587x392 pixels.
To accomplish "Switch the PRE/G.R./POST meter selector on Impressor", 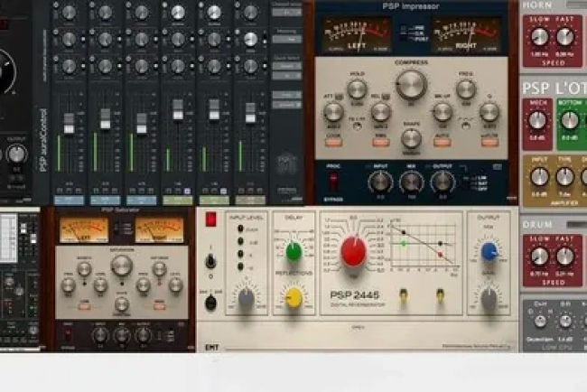I will click(x=404, y=33).
